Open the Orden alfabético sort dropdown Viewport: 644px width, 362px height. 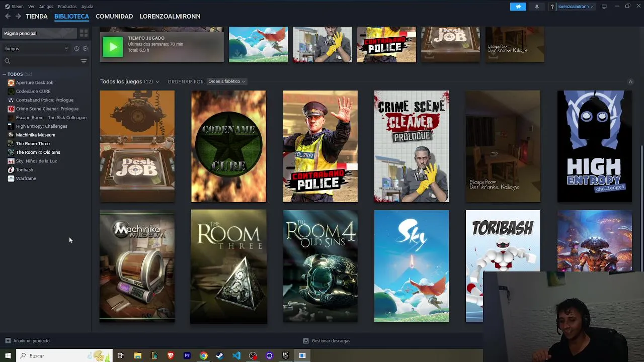click(227, 81)
